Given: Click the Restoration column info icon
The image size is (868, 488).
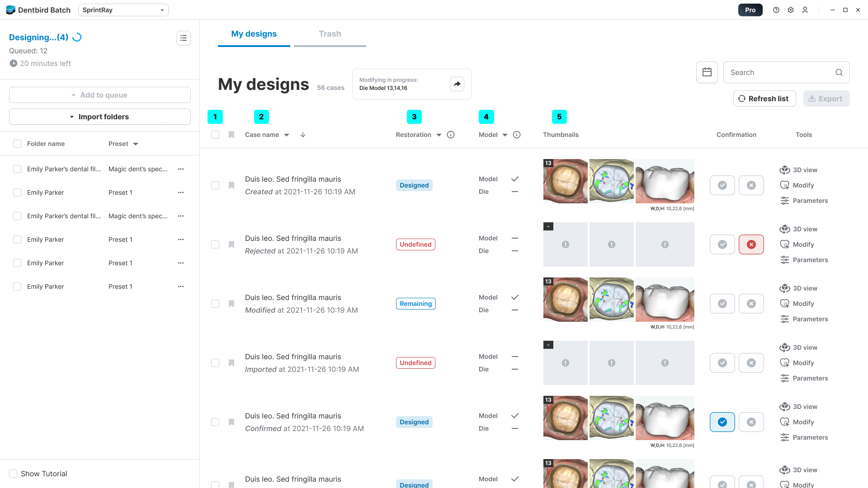Looking at the screenshot, I should (451, 135).
